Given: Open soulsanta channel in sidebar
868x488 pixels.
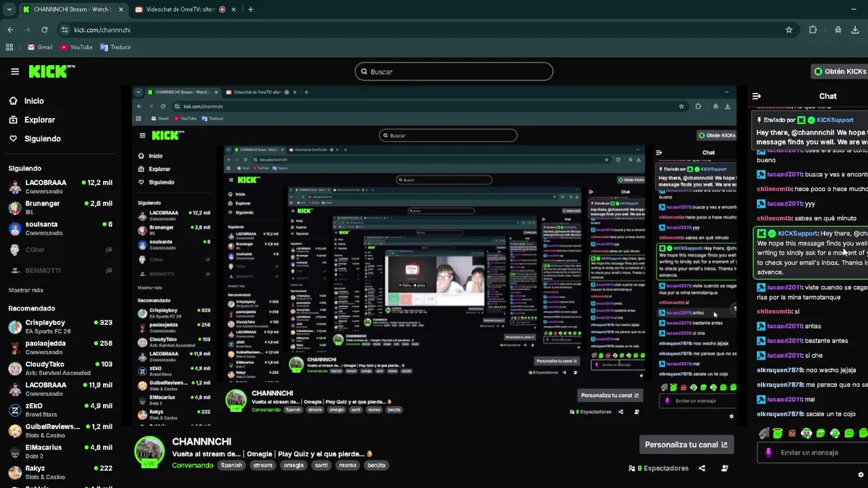Looking at the screenshot, I should pyautogui.click(x=60, y=228).
